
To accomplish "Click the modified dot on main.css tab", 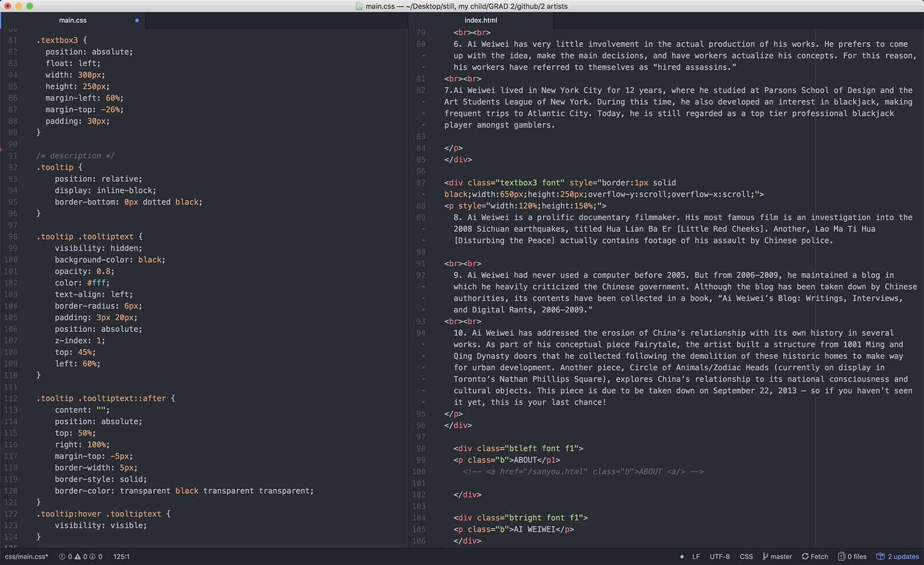I will tap(137, 20).
